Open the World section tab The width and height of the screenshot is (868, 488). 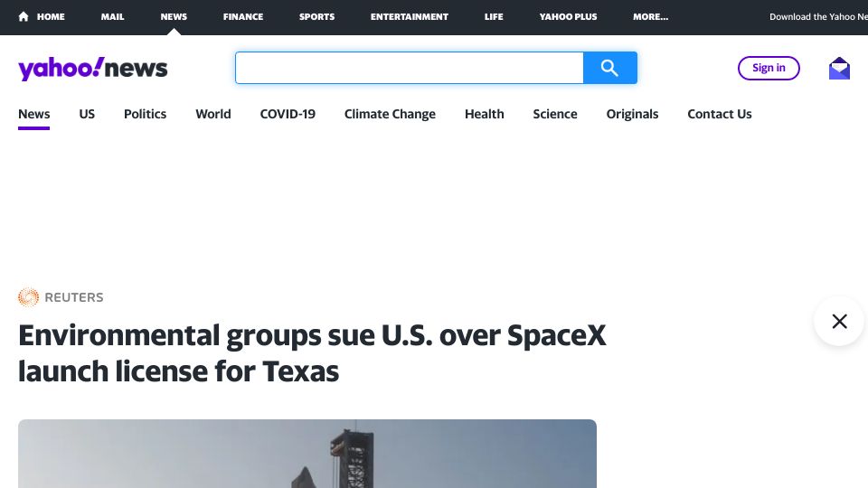coord(213,114)
